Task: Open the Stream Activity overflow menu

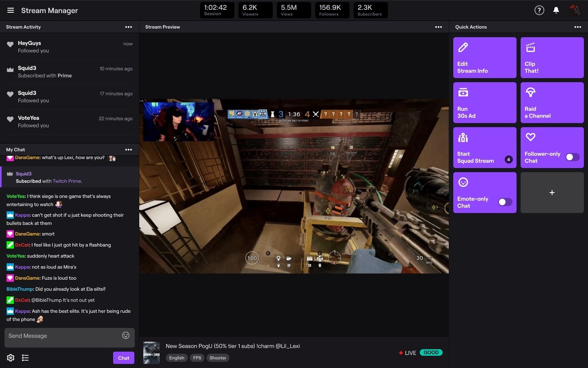Action: tap(129, 27)
